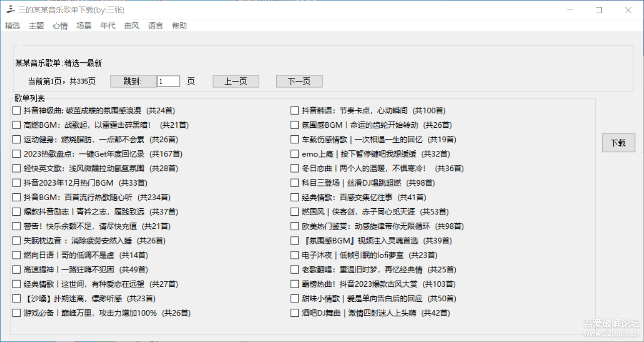The width and height of the screenshot is (644, 342).
Task: Open the 年代 menu
Action: pyautogui.click(x=108, y=26)
